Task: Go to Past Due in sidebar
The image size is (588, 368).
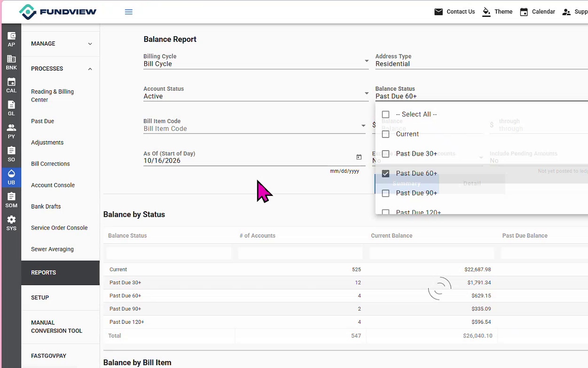Action: click(x=43, y=121)
